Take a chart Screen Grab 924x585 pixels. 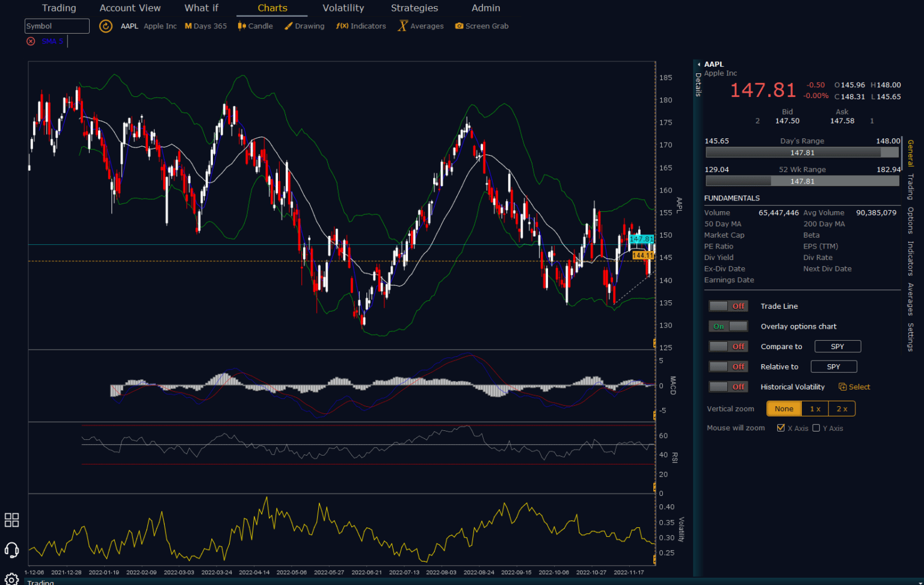coord(482,26)
